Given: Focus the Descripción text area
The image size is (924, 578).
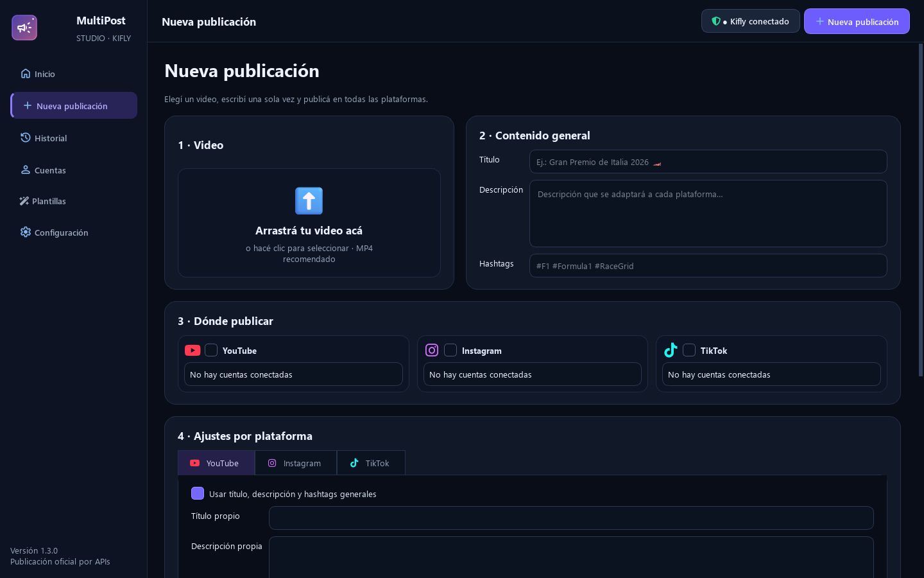Looking at the screenshot, I should (708, 213).
